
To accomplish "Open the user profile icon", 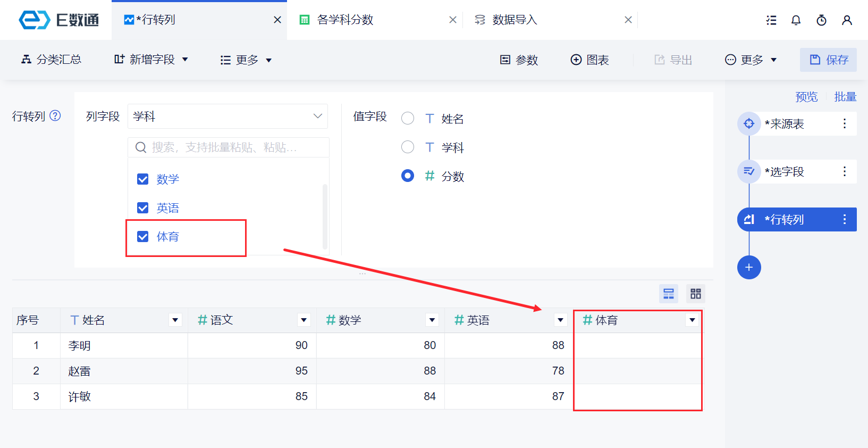I will click(847, 20).
